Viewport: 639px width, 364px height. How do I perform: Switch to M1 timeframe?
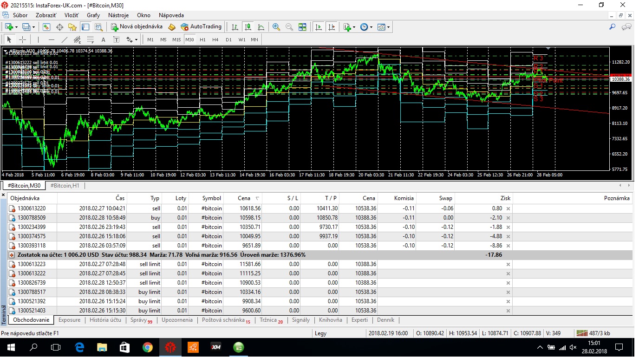(x=150, y=39)
